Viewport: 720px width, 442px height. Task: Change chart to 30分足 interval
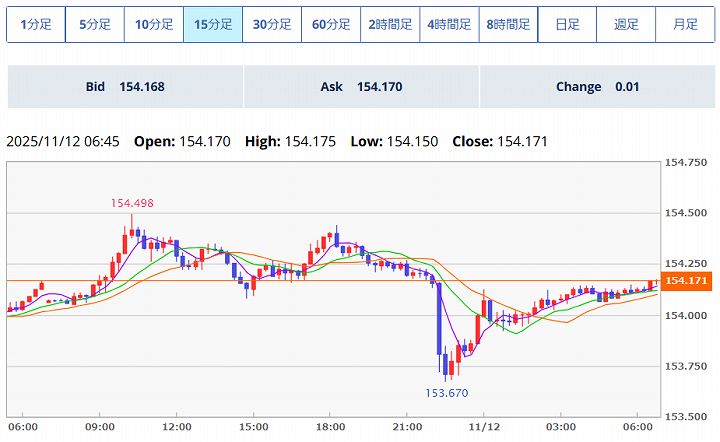(x=271, y=24)
